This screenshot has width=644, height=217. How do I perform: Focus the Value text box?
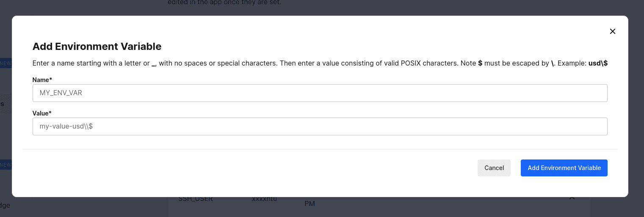(x=320, y=126)
